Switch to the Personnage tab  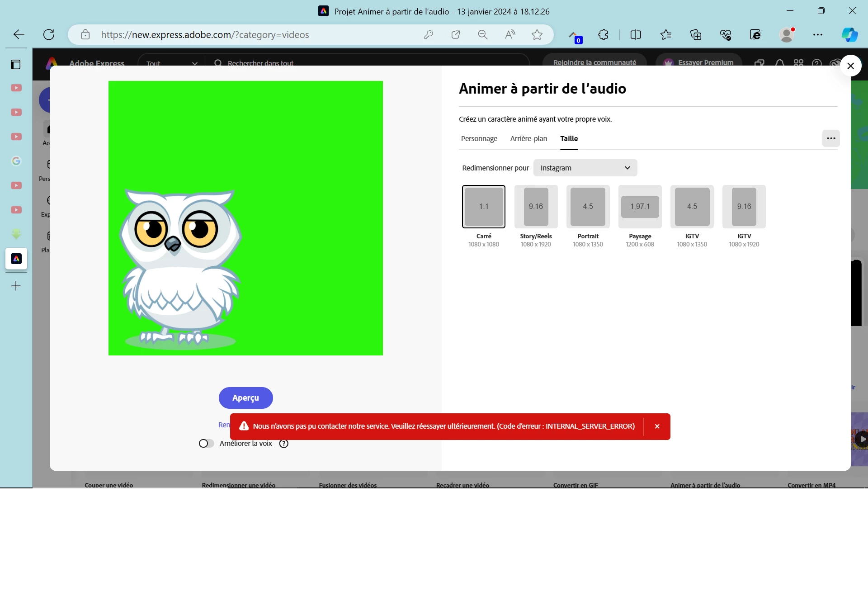click(x=479, y=139)
